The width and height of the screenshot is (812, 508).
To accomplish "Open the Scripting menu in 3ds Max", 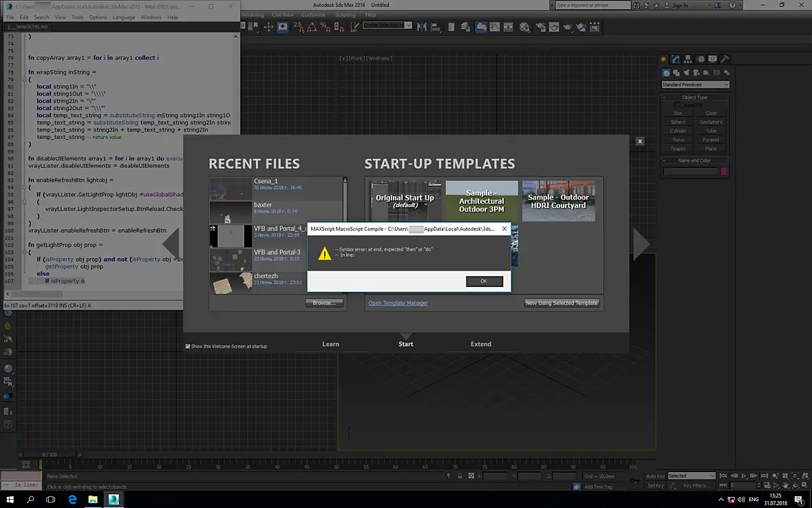I will click(x=345, y=15).
